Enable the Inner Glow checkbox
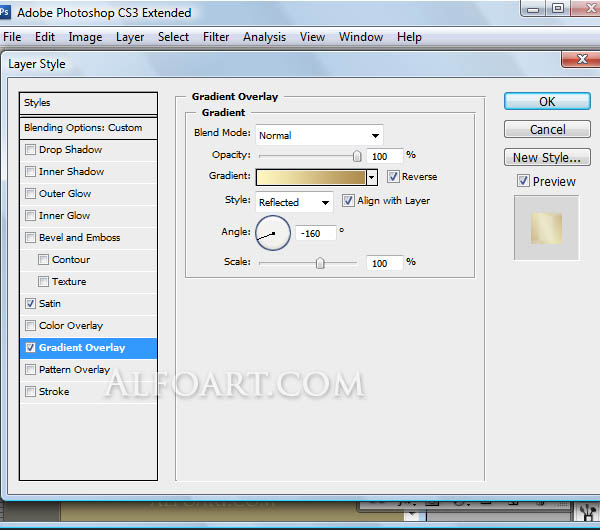This screenshot has height=530, width=600. point(30,215)
